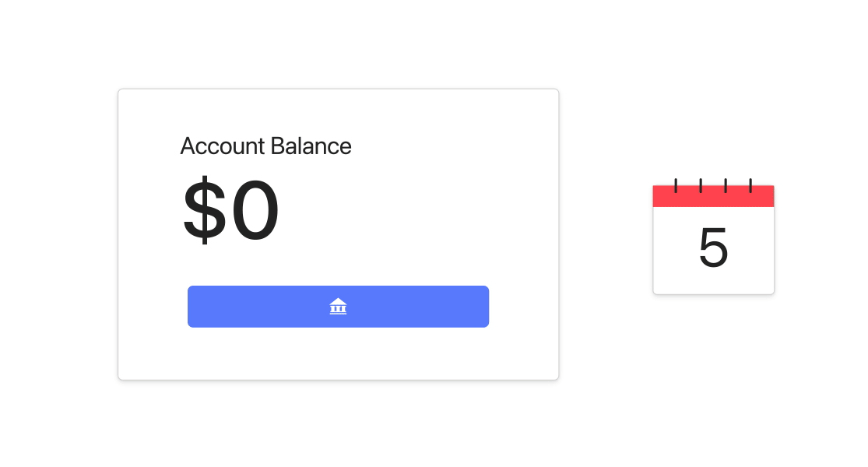
Task: Click the Account Balance heading
Action: [x=265, y=146]
